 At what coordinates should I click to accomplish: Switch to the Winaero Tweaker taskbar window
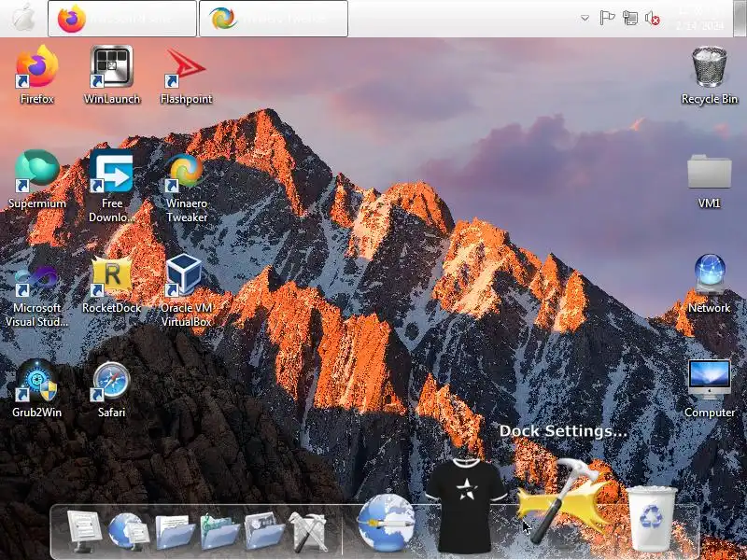click(274, 19)
